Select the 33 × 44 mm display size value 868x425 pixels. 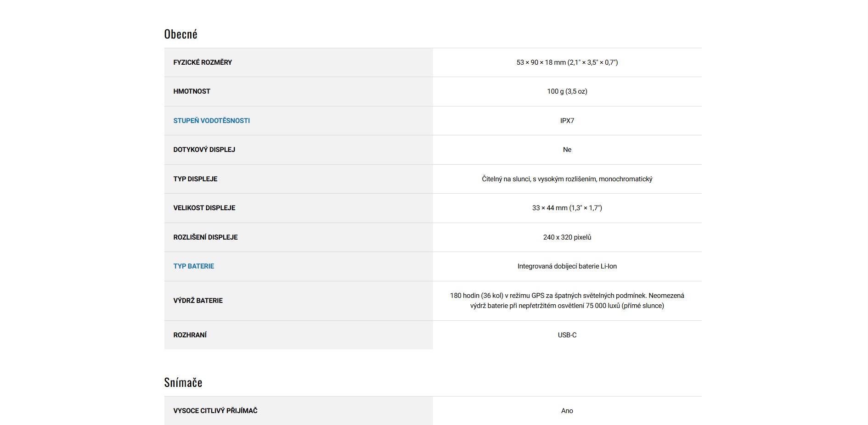point(567,208)
